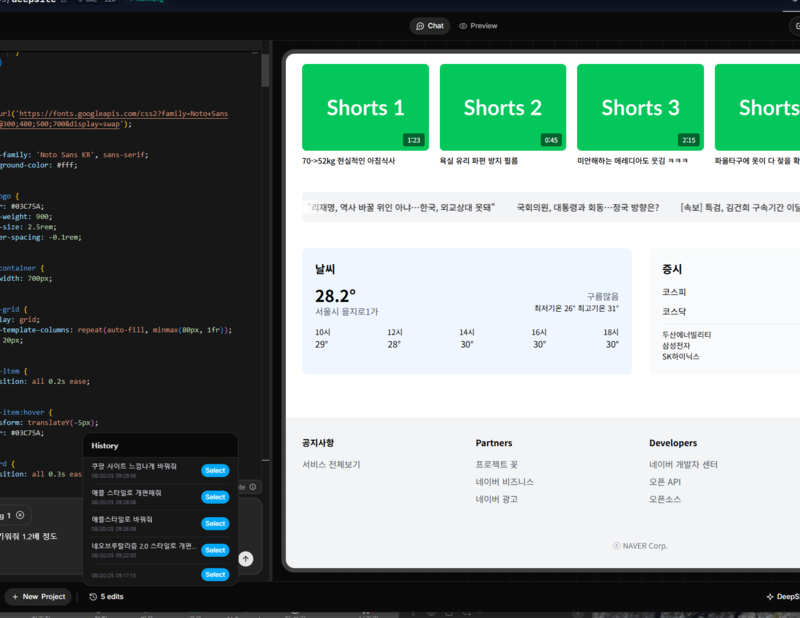Select the '쿠팡 사이트 느낌나게 바꿔줘' history version
This screenshot has height=618, width=800.
click(x=215, y=471)
